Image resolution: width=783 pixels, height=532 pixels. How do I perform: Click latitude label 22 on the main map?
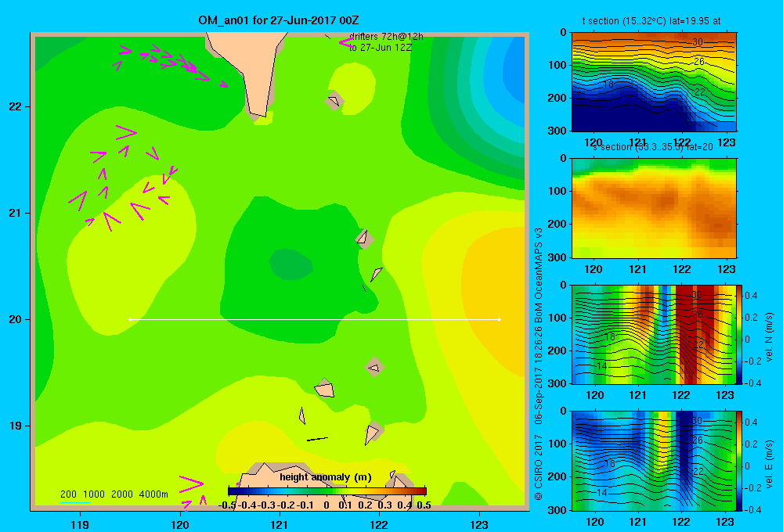[15, 106]
